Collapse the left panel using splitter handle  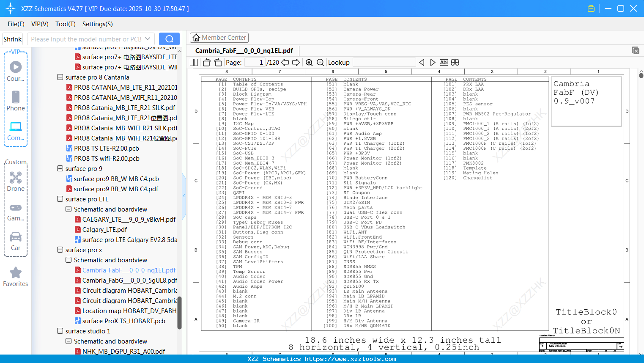point(184,196)
